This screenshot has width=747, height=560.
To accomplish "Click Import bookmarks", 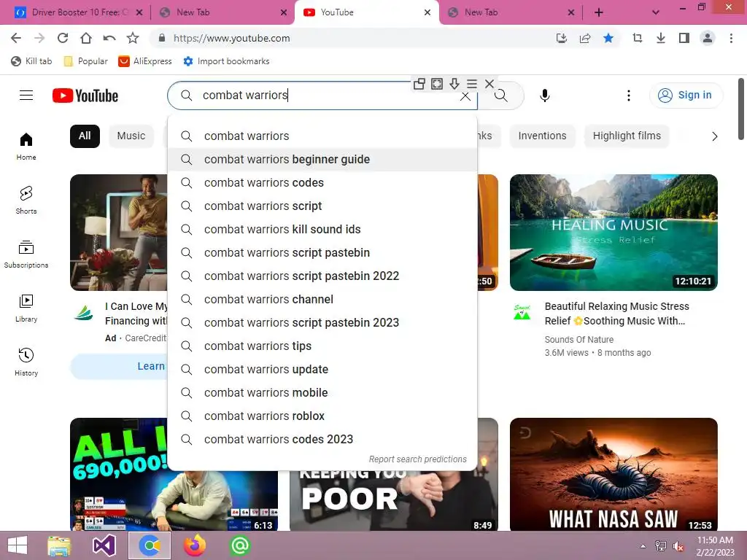I will tap(226, 61).
